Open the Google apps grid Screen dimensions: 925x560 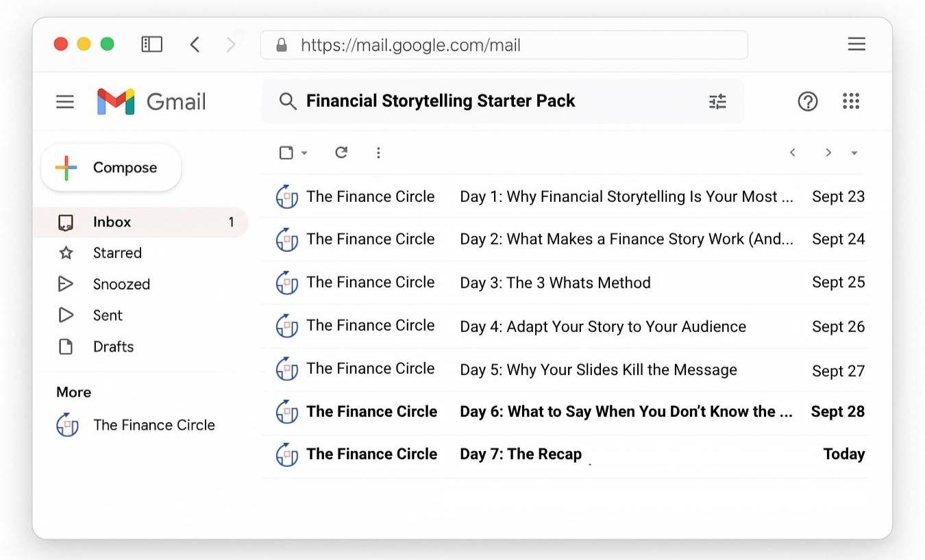click(850, 101)
